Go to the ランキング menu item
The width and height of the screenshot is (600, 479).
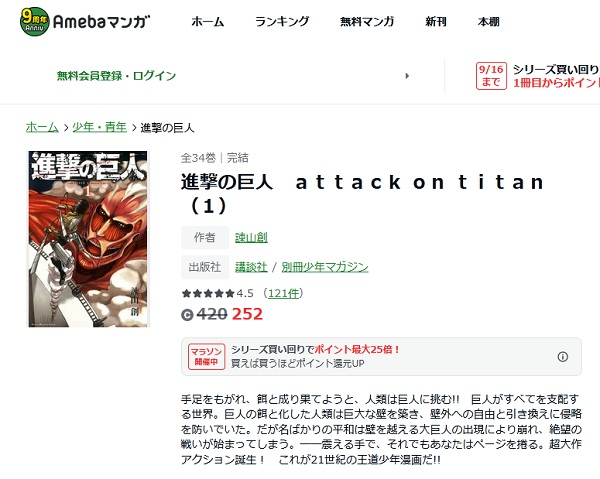(282, 22)
